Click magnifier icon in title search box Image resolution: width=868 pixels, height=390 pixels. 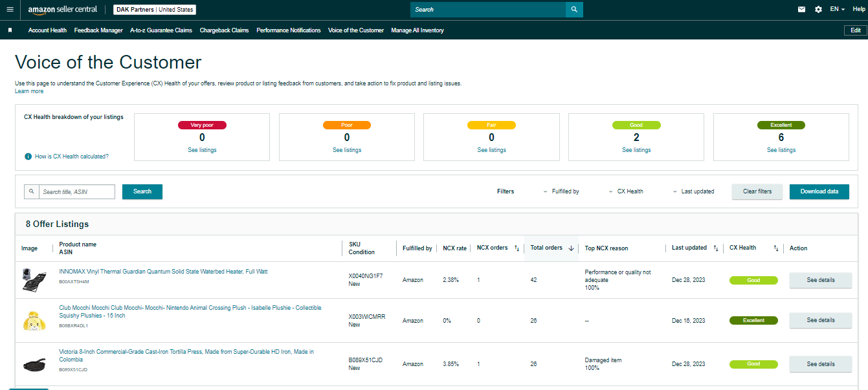pos(32,191)
